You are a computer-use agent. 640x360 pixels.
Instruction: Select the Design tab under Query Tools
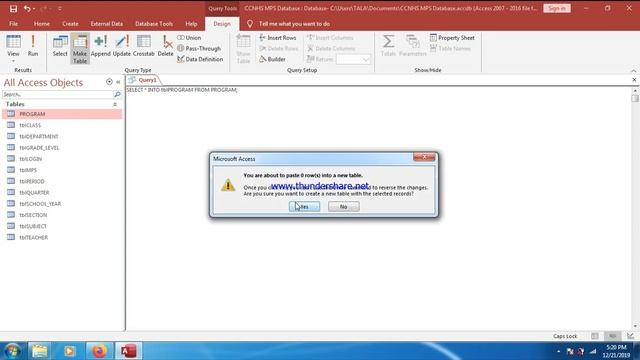point(222,24)
